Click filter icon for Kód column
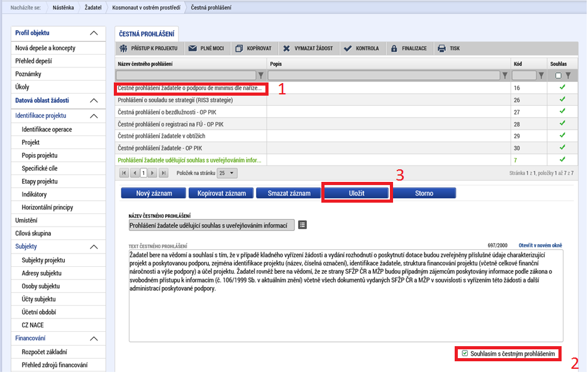The image size is (588, 377). pyautogui.click(x=541, y=76)
